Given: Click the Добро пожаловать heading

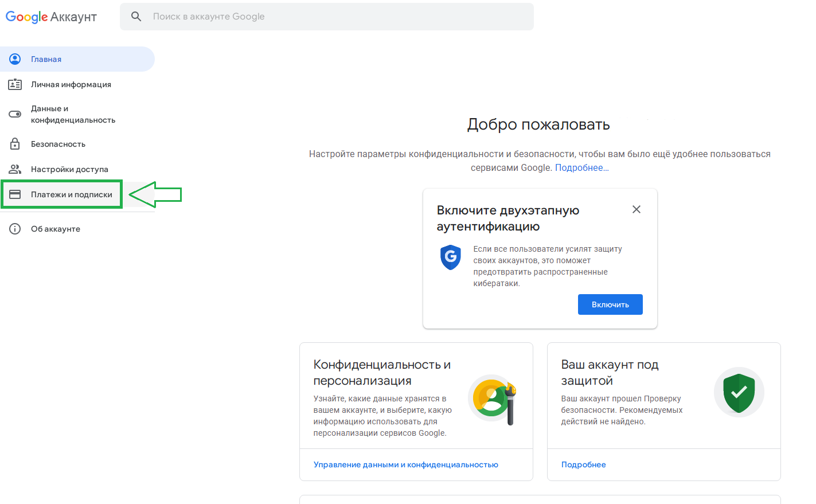Looking at the screenshot, I should 538,124.
